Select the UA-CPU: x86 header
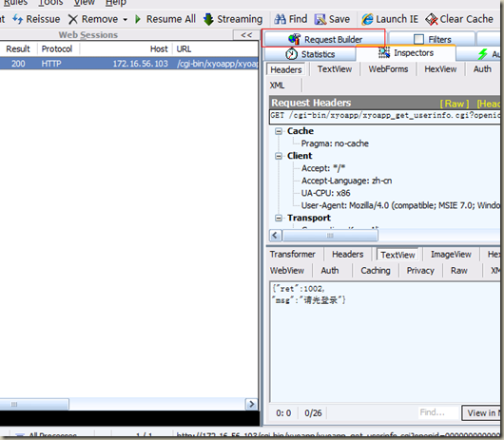Screen dimensions: 504x440 point(325,193)
